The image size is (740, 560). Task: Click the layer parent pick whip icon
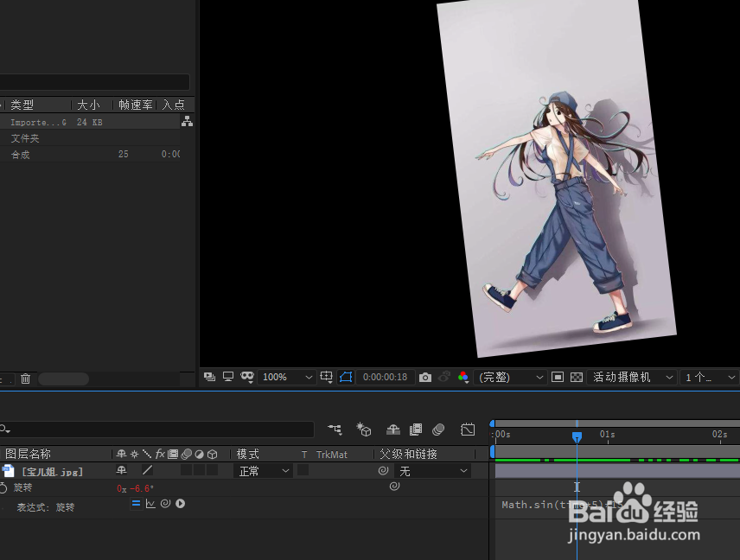tap(383, 470)
